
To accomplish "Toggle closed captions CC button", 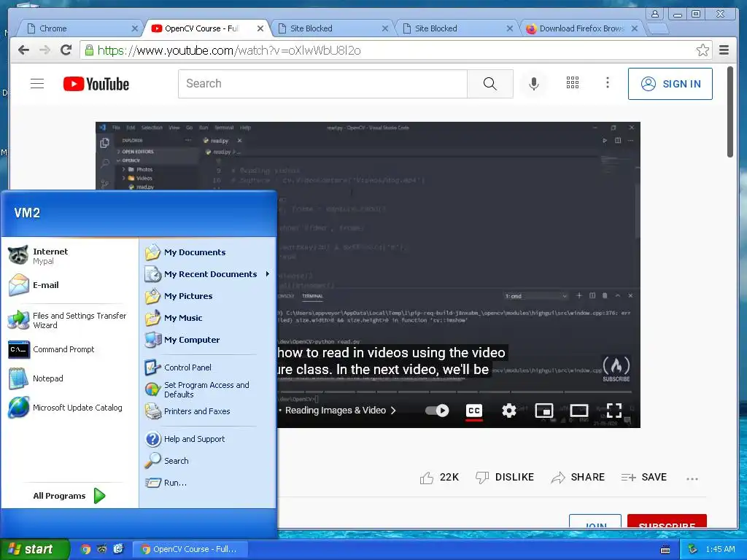I will (x=473, y=411).
